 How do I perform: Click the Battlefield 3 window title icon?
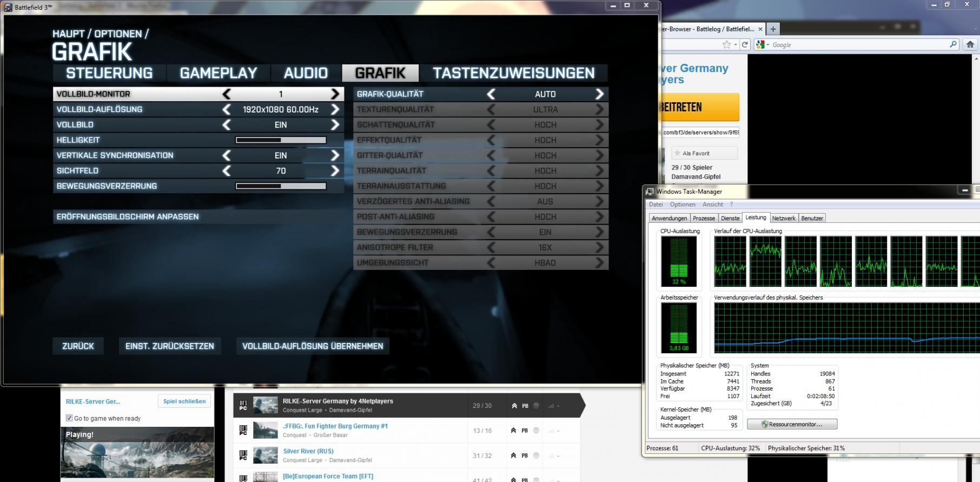pyautogui.click(x=8, y=7)
